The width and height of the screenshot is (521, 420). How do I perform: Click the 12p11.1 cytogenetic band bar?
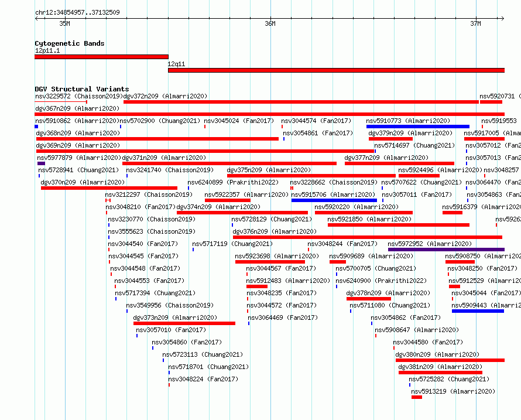(101, 57)
